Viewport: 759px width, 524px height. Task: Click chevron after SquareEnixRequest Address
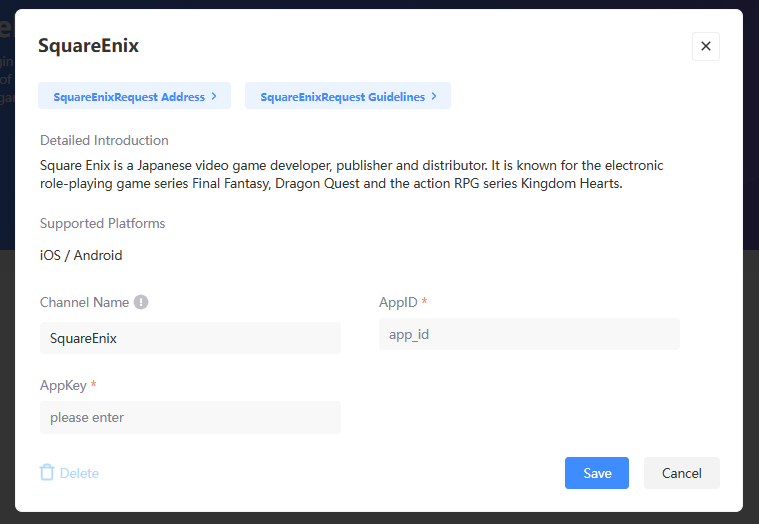pos(214,96)
